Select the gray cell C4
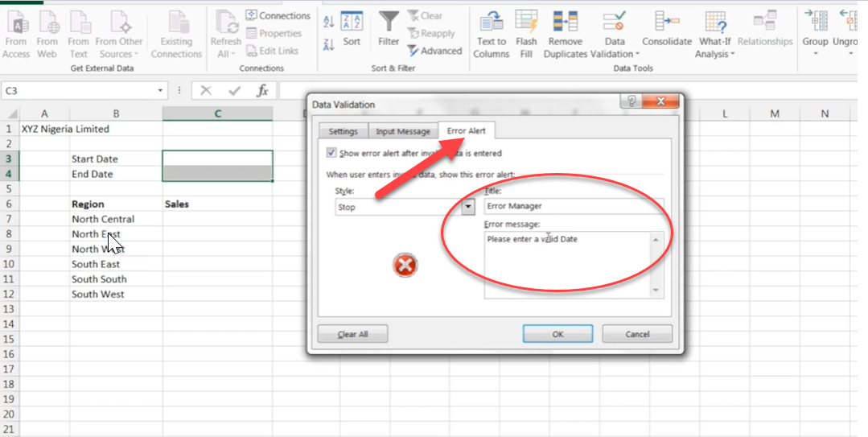 (x=217, y=173)
